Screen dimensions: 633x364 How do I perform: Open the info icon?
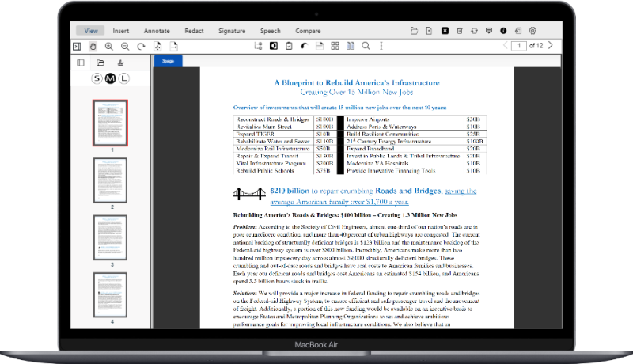[x=503, y=31]
